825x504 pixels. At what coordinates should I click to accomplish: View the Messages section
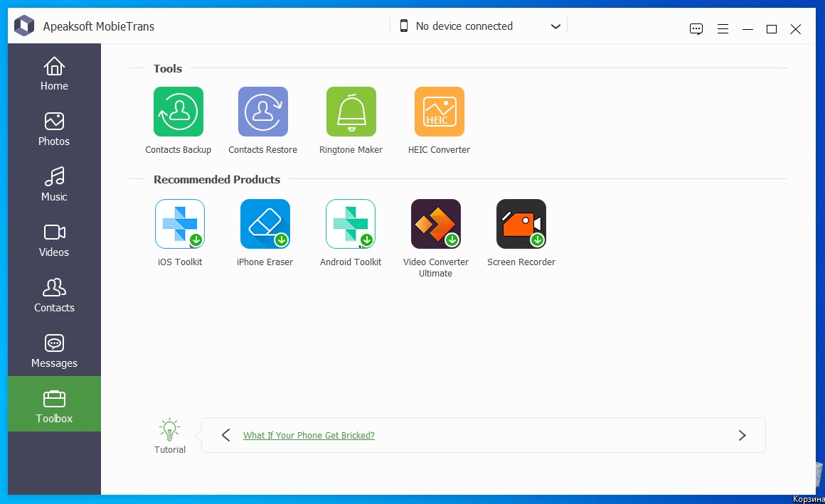pos(54,351)
